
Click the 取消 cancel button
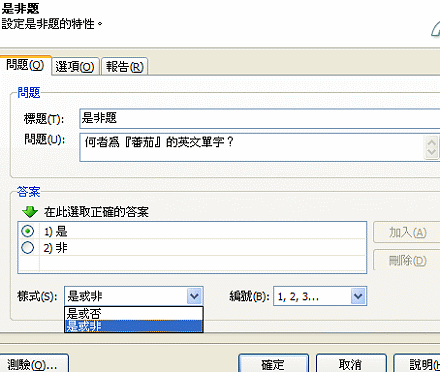351,364
